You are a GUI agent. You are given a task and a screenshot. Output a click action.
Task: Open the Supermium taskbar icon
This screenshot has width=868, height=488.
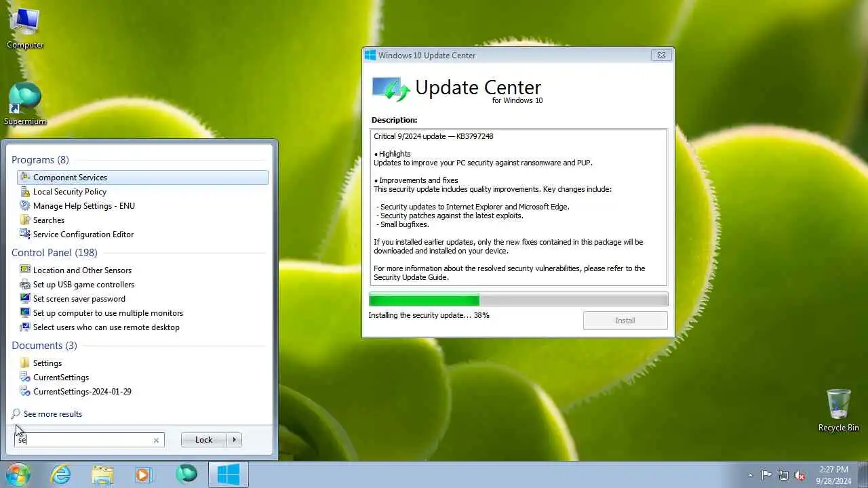[186, 474]
